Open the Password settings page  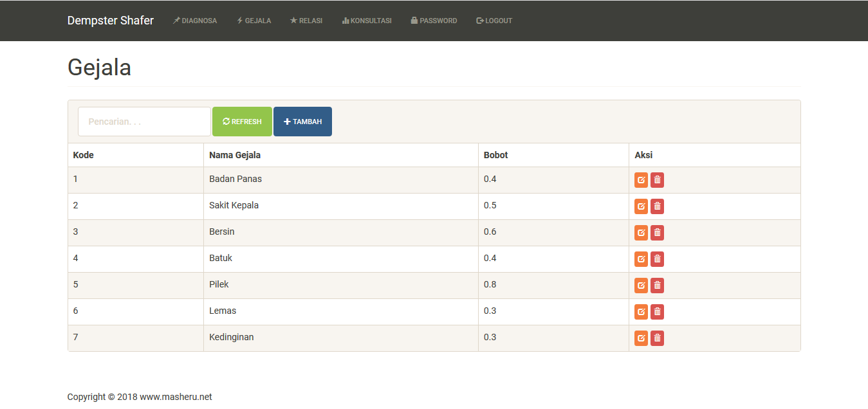[434, 21]
